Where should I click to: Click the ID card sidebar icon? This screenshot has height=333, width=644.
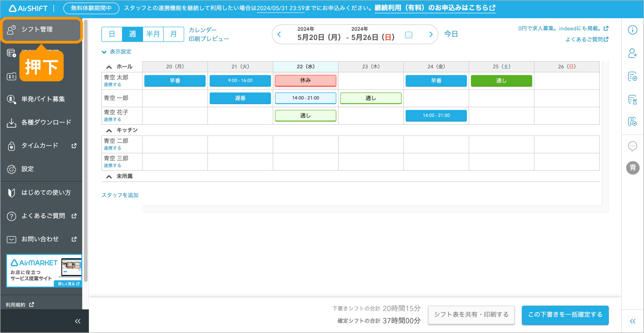11,76
